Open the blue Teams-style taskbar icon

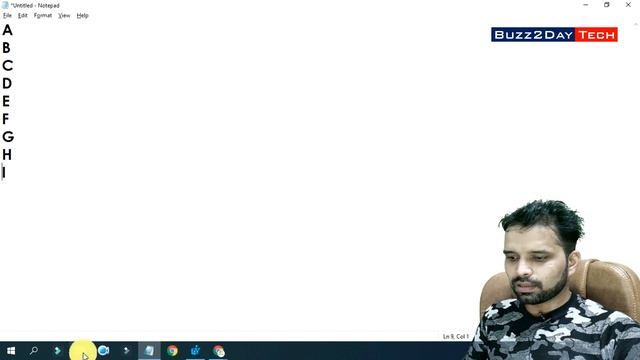pos(195,351)
